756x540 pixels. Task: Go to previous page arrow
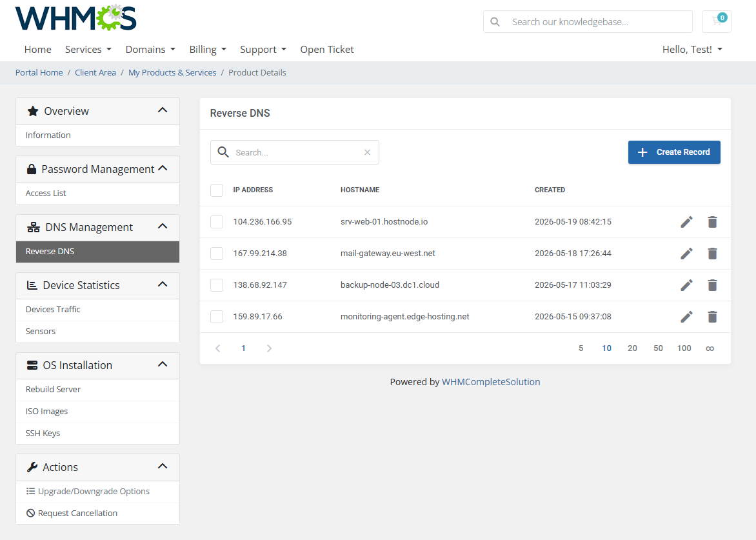click(x=217, y=348)
